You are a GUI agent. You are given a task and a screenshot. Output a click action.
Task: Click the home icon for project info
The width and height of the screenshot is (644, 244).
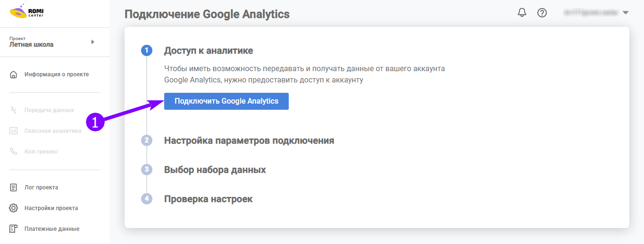point(14,74)
